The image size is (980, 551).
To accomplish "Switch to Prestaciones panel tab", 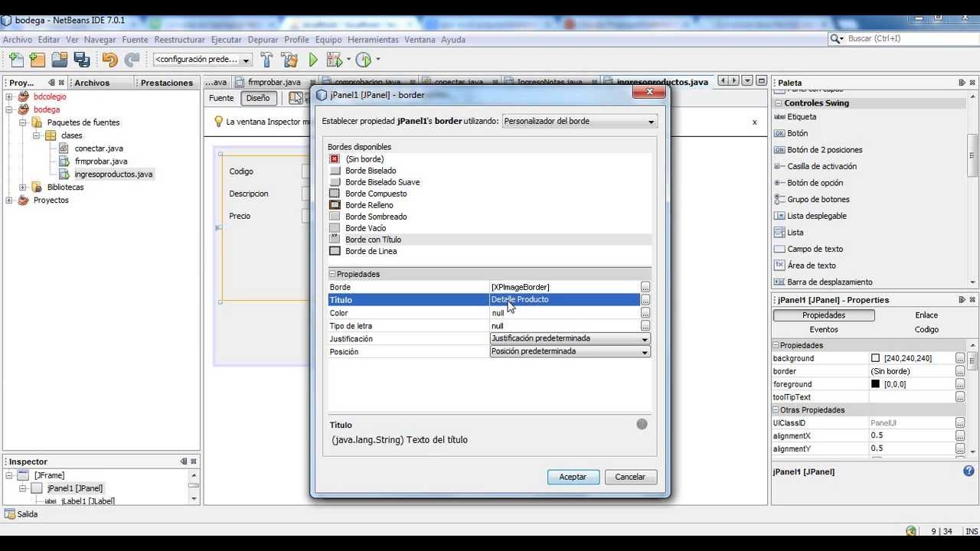I will (166, 83).
